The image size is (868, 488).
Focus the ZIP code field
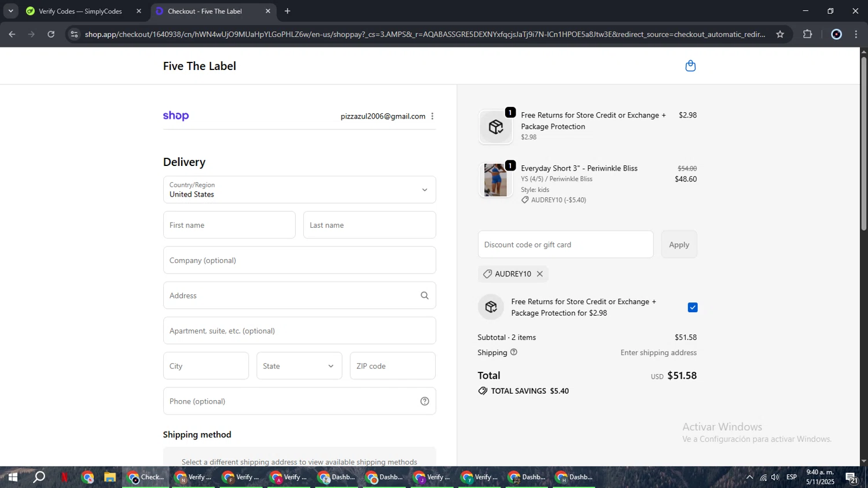click(x=392, y=366)
